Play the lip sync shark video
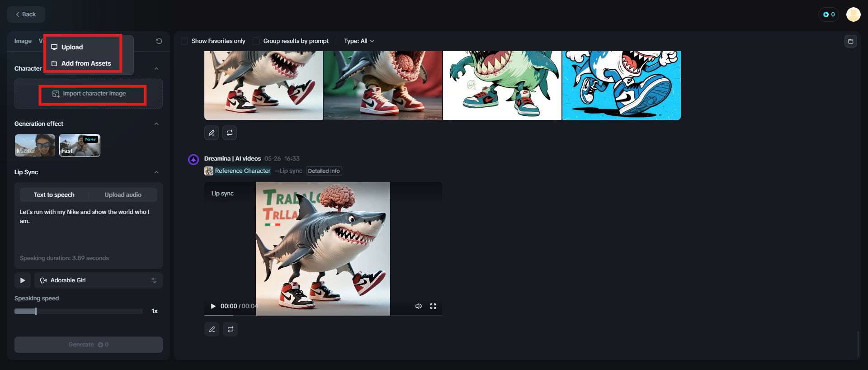The image size is (868, 370). [x=213, y=306]
